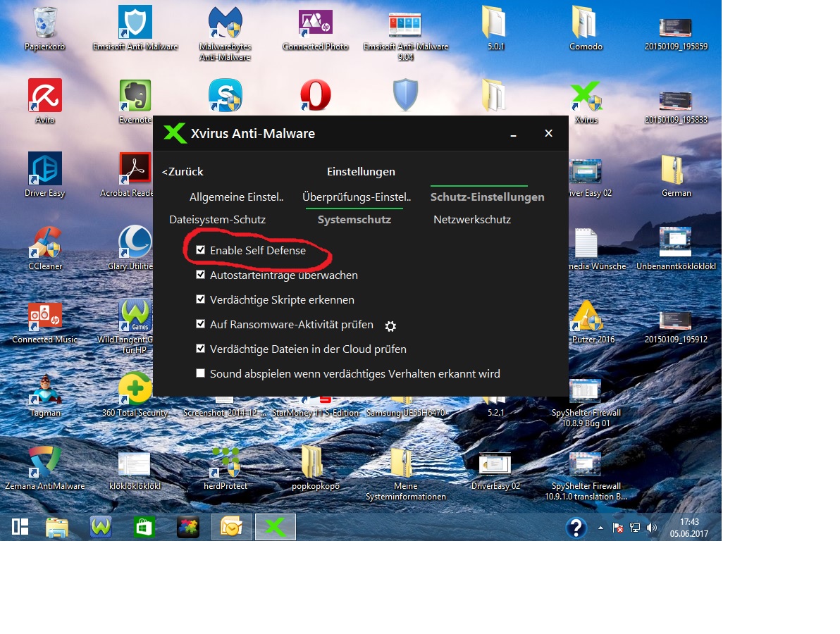Open the network tray icon
The width and height of the screenshot is (840, 634).
[x=635, y=528]
